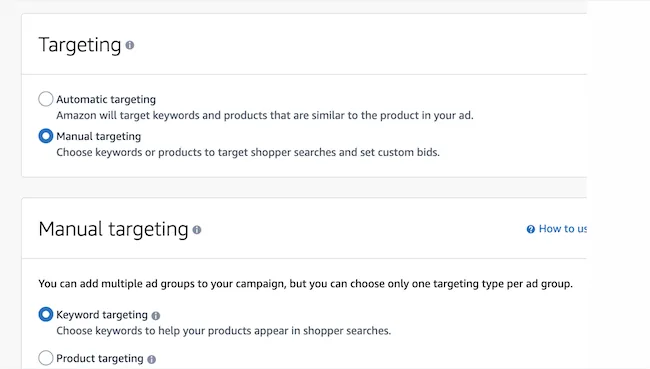The width and height of the screenshot is (650, 369).
Task: Choose the Product targeting radio circle
Action: click(46, 358)
